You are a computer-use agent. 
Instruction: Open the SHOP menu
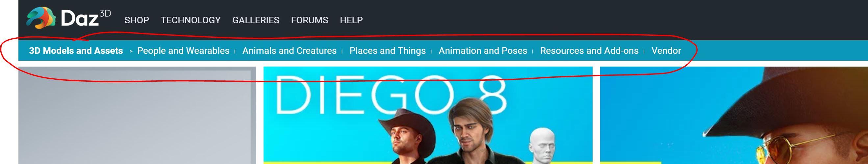[137, 20]
